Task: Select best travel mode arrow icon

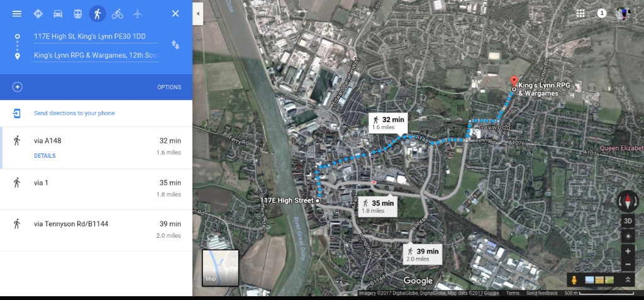Action: tap(38, 14)
